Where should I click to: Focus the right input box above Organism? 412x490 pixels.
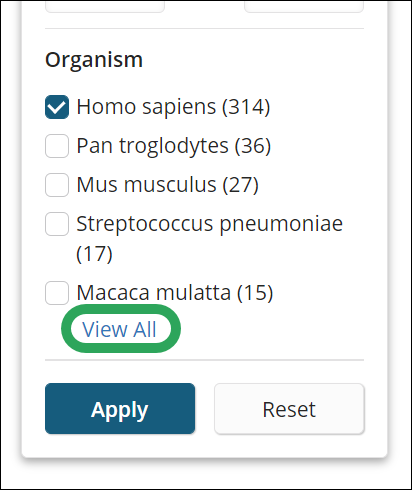coord(304,6)
